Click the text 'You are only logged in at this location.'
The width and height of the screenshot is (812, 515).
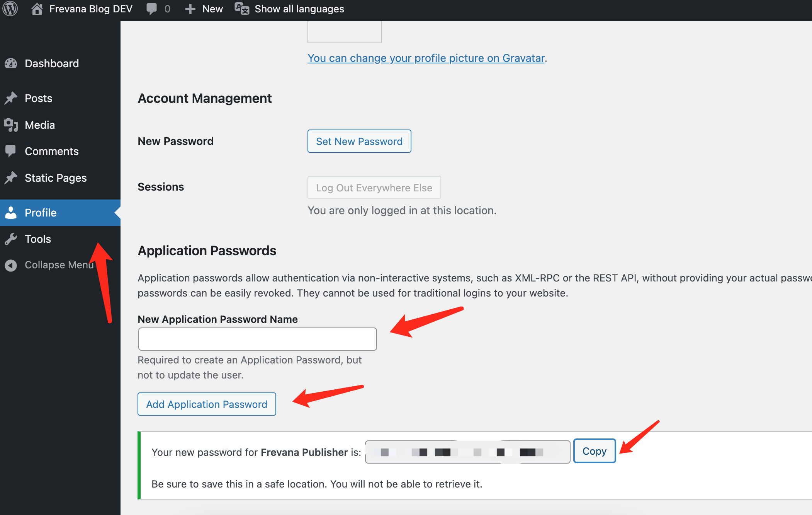[402, 210]
